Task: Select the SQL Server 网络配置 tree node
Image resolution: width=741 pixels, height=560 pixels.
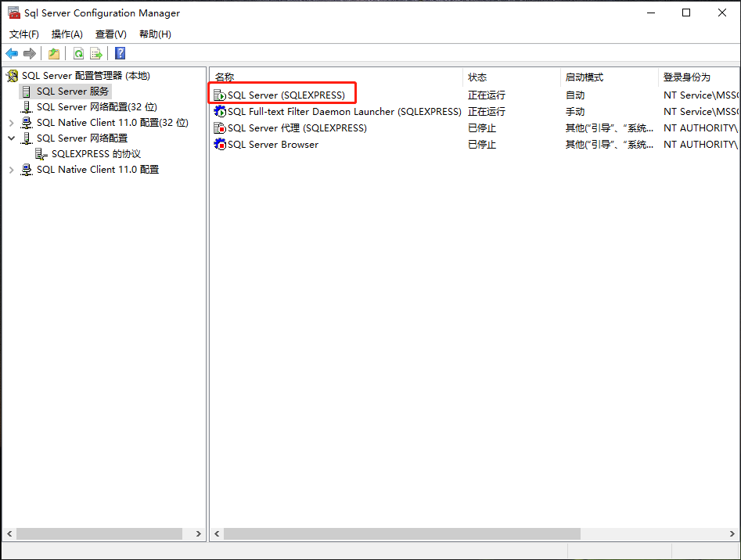Action: point(82,138)
